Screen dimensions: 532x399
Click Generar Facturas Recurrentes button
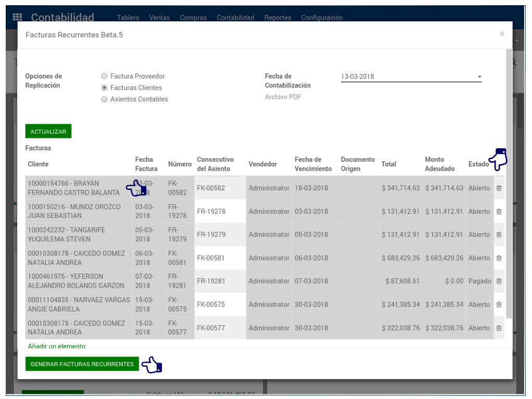(82, 364)
